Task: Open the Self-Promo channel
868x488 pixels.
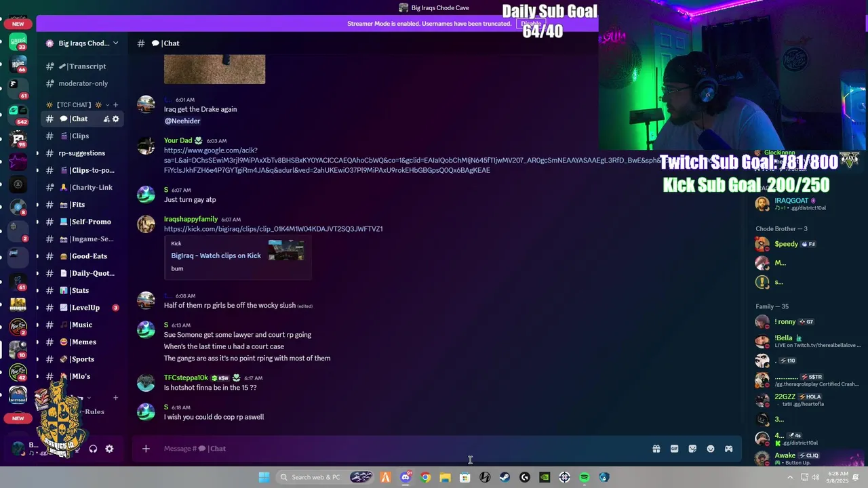Action: [82, 222]
